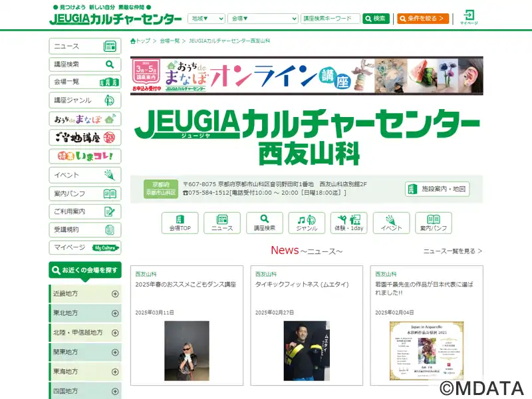The height and width of the screenshot is (399, 532).
Task: Click the トップ breadcrumb home link
Action: (x=140, y=41)
